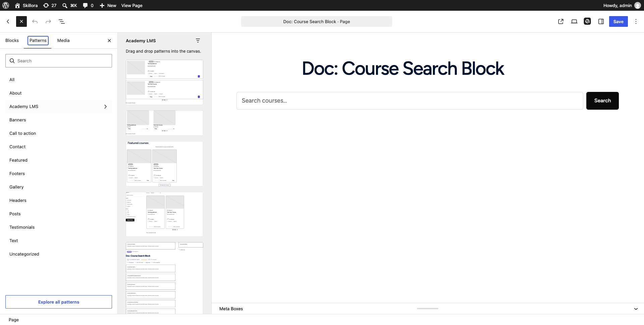Open the WordPress logo menu
644x325 pixels.
point(6,5)
